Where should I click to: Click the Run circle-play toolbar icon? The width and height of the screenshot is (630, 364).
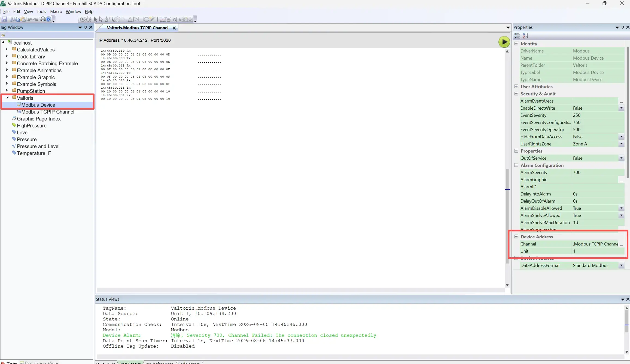click(x=82, y=19)
